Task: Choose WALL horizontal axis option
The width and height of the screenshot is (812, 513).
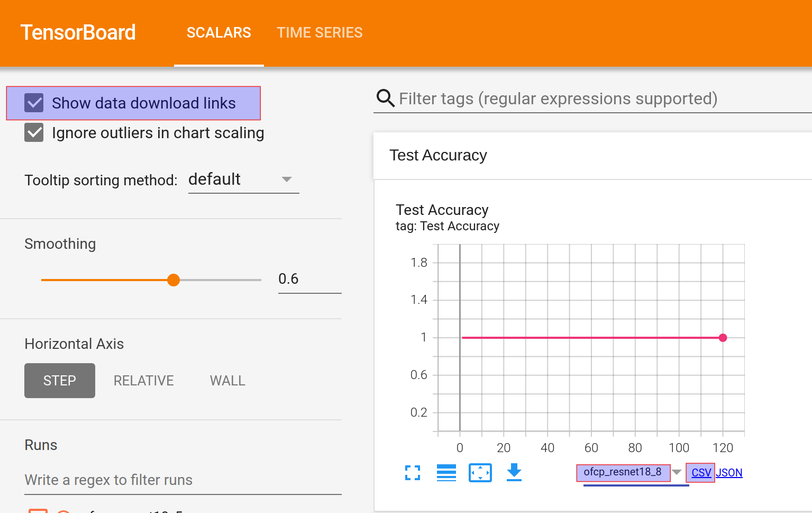Action: pos(227,381)
